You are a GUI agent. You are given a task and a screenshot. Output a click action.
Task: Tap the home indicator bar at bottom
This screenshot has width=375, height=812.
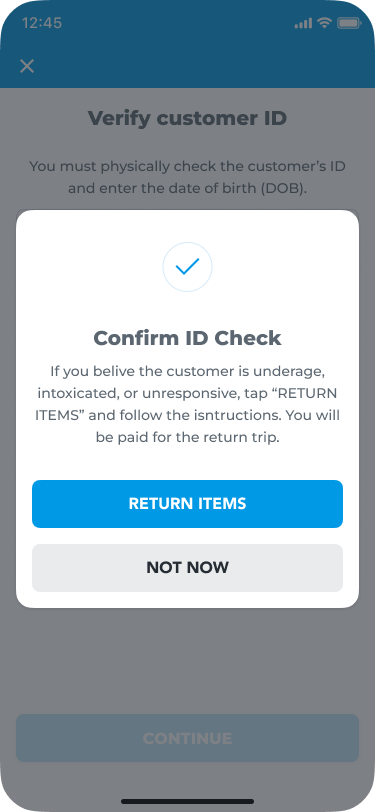[x=188, y=801]
